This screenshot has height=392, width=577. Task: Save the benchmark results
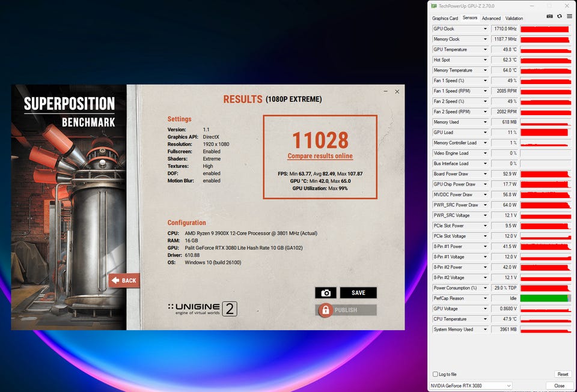(x=358, y=293)
